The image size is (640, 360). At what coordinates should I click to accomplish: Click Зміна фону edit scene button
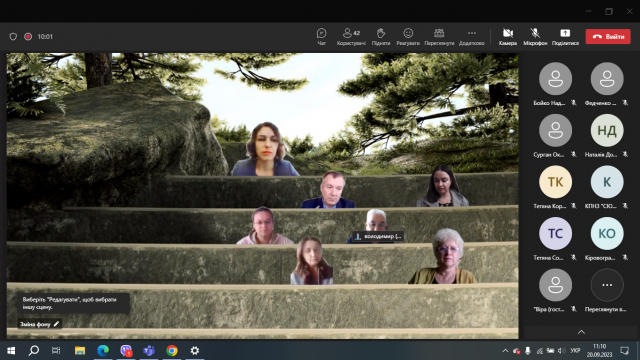point(40,324)
